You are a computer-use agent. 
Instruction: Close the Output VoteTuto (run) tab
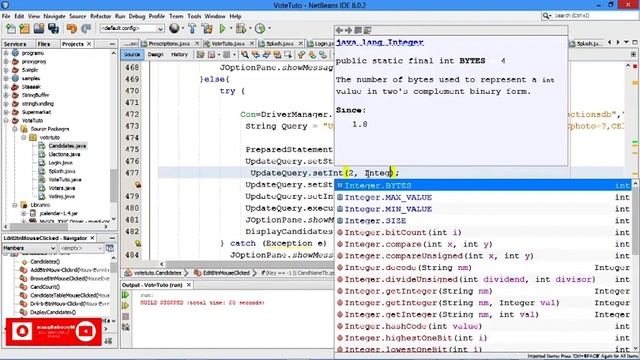[x=189, y=285]
